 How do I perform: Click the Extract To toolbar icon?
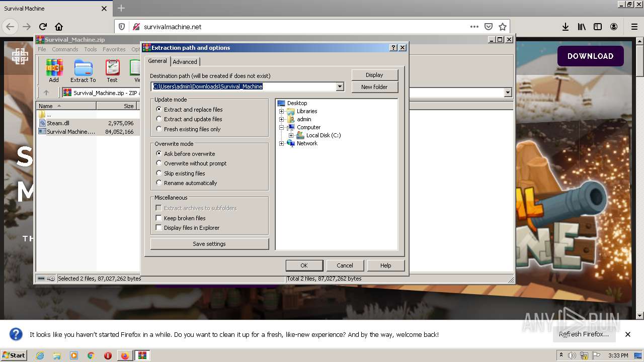point(83,71)
